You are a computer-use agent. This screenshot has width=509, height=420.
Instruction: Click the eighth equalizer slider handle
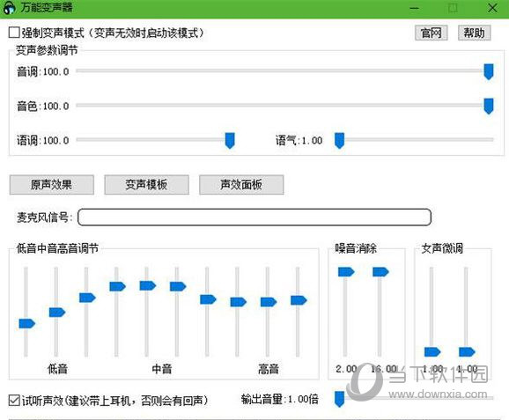pyautogui.click(x=239, y=302)
